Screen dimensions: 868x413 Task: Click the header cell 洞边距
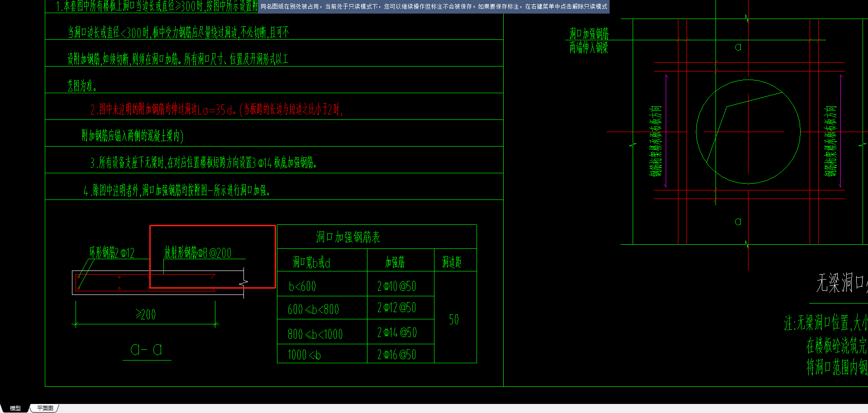452,262
